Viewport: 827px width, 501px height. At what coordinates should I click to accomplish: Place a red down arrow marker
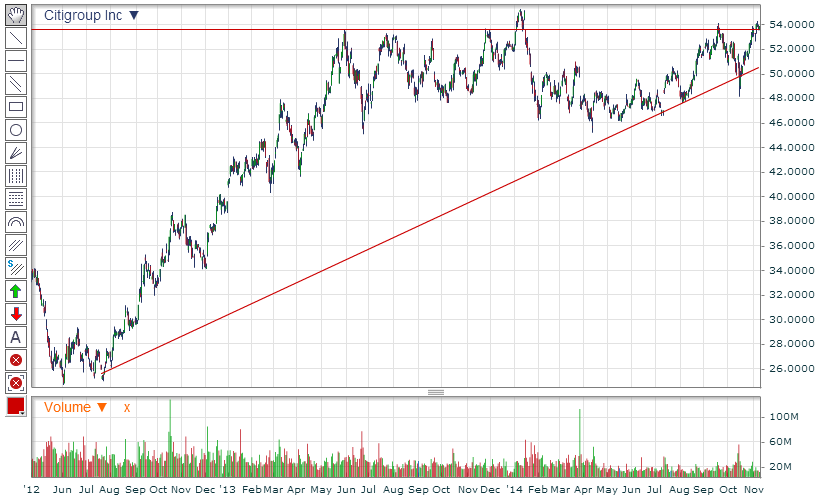click(16, 314)
